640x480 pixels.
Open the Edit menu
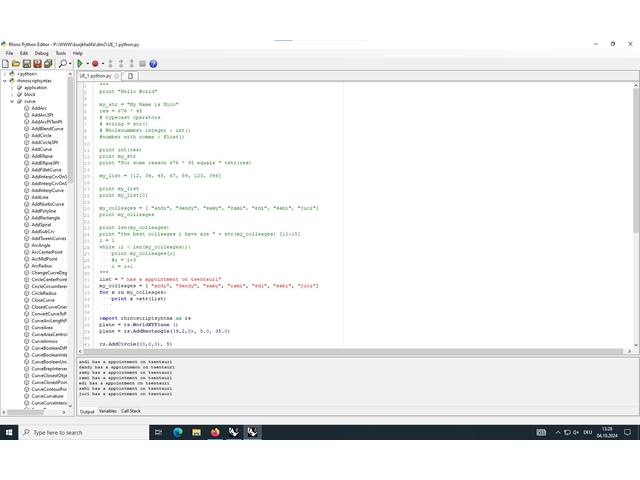pos(24,53)
